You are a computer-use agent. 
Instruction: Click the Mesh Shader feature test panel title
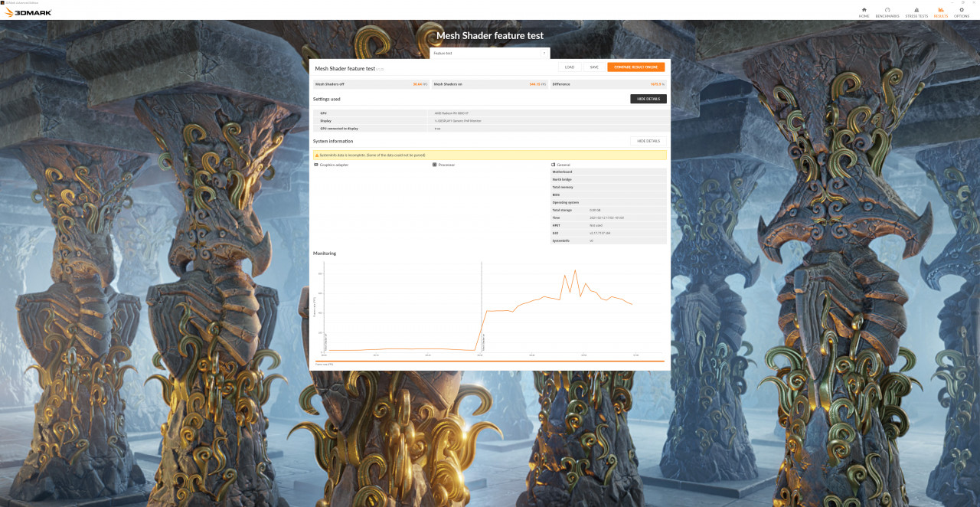pyautogui.click(x=345, y=68)
